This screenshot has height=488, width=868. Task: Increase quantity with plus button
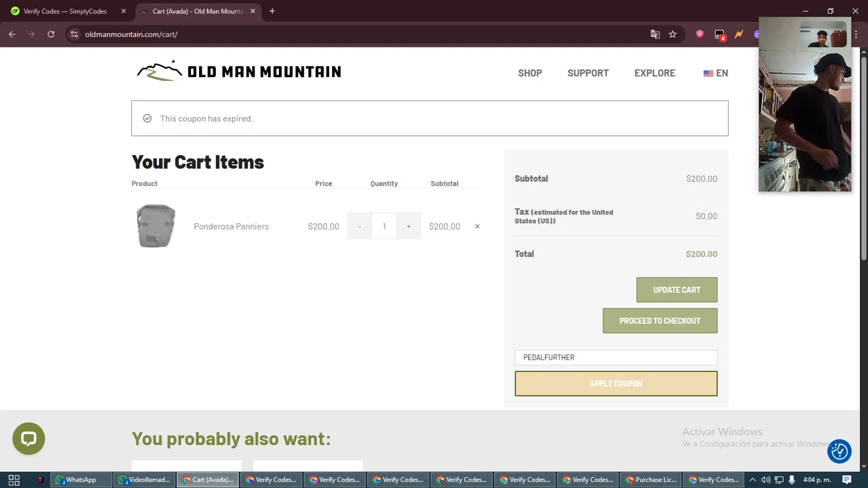click(409, 226)
